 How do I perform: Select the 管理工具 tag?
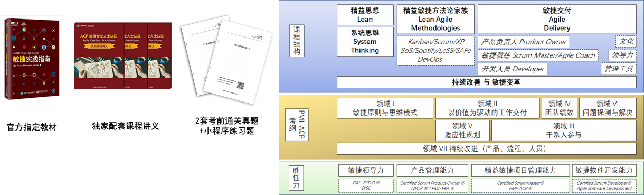pyautogui.click(x=619, y=69)
